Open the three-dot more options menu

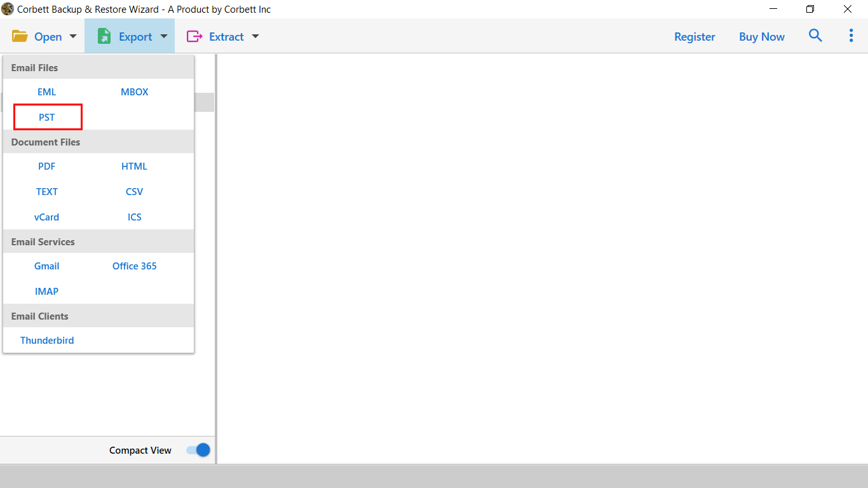[851, 36]
